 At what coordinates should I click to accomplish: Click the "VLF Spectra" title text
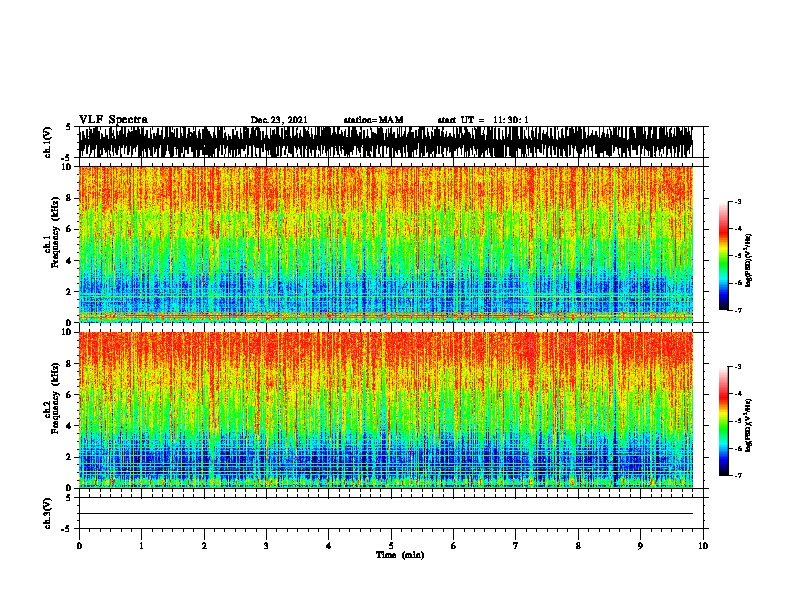pyautogui.click(x=113, y=120)
